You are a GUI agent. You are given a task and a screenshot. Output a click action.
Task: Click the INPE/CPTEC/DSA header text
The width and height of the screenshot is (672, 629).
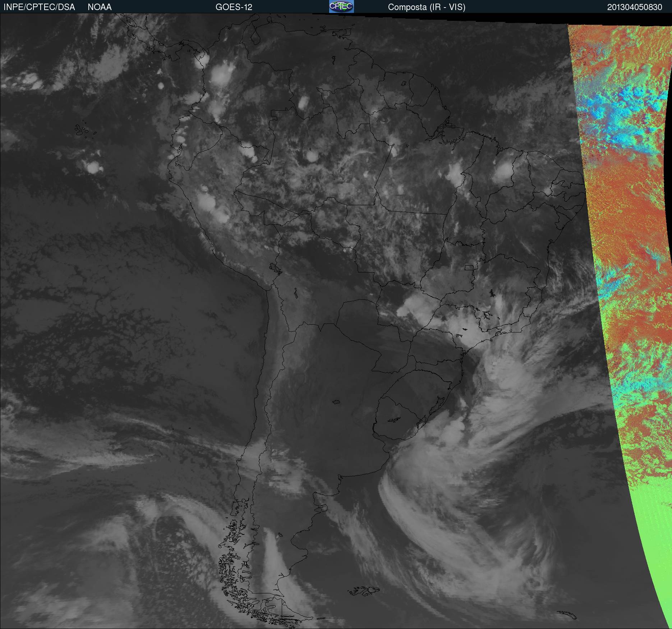pyautogui.click(x=39, y=7)
